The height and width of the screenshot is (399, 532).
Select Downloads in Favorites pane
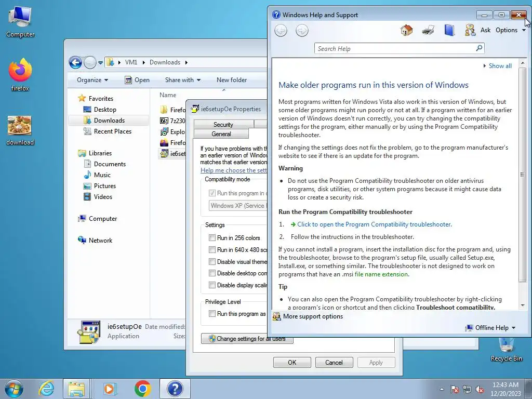(x=109, y=121)
